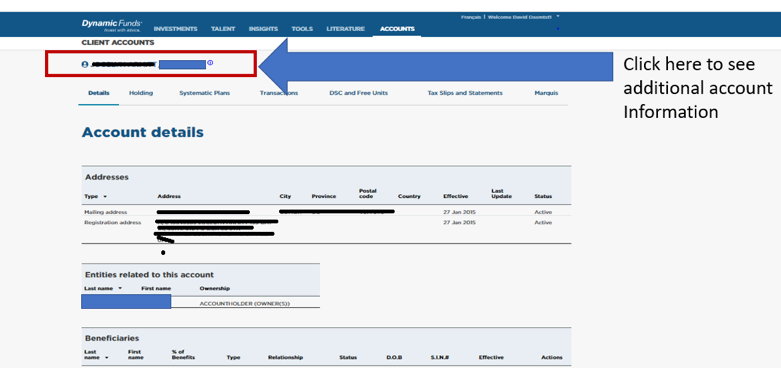Open the Accounts menu

point(397,29)
